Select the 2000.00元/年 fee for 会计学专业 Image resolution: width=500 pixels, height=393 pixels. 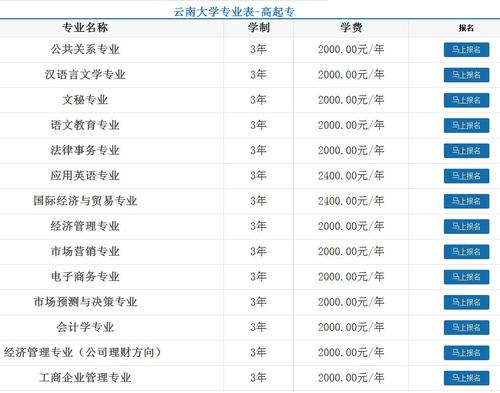pyautogui.click(x=351, y=327)
